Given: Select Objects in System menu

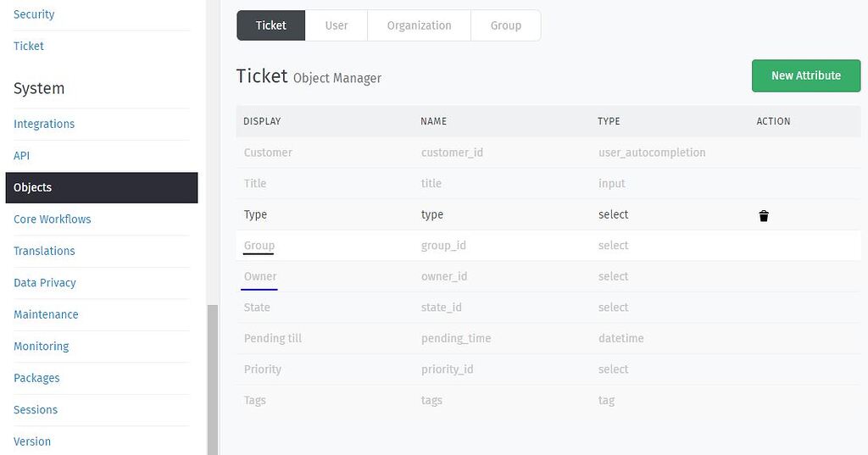Looking at the screenshot, I should (x=102, y=187).
